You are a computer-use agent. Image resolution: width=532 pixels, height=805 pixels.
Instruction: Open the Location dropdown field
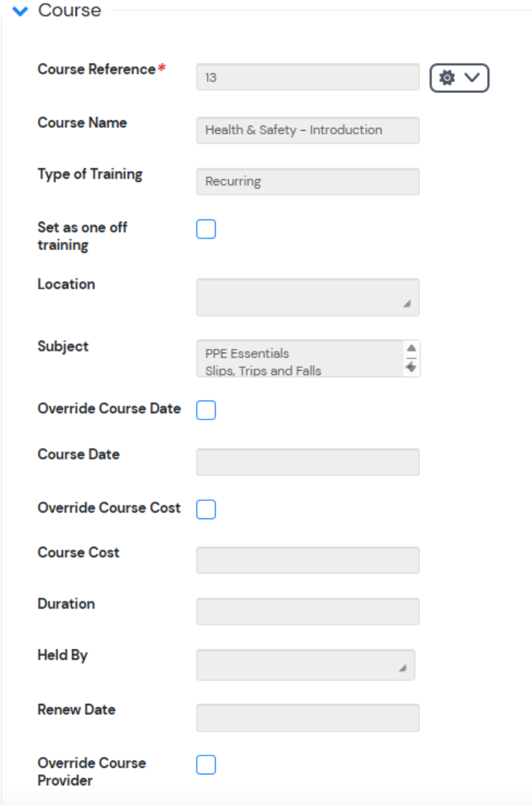tap(307, 297)
